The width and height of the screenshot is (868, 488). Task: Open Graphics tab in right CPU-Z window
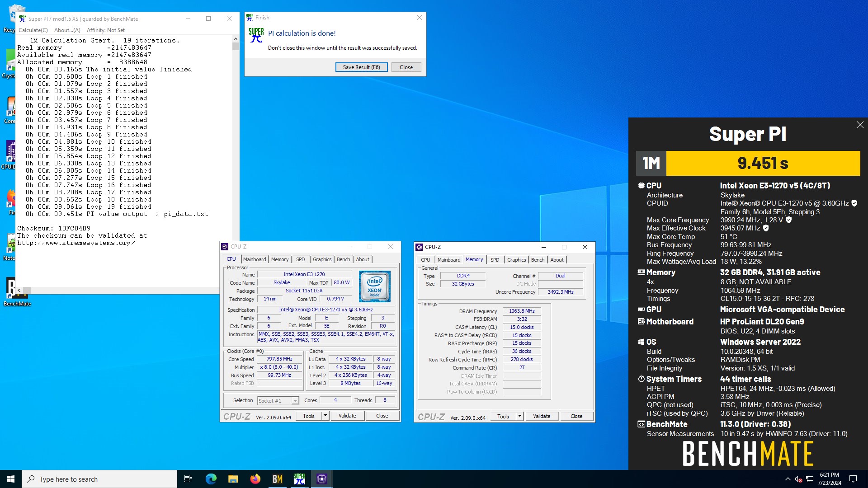point(516,259)
